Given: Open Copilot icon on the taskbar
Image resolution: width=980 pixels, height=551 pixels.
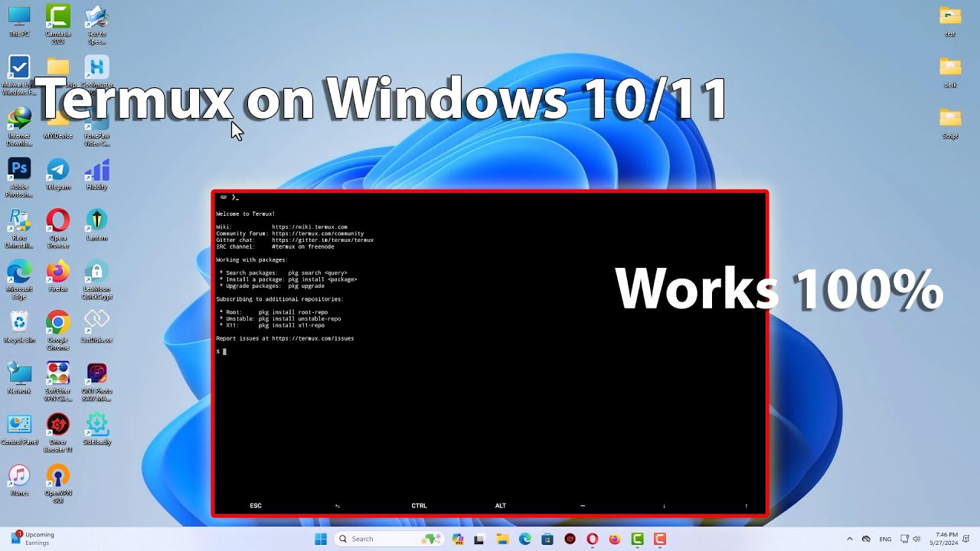Looking at the screenshot, I should coord(458,539).
